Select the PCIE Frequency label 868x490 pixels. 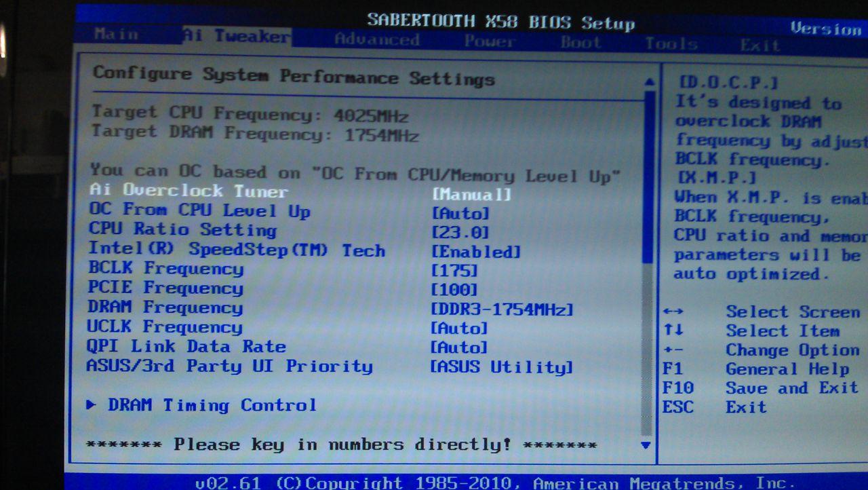[165, 288]
